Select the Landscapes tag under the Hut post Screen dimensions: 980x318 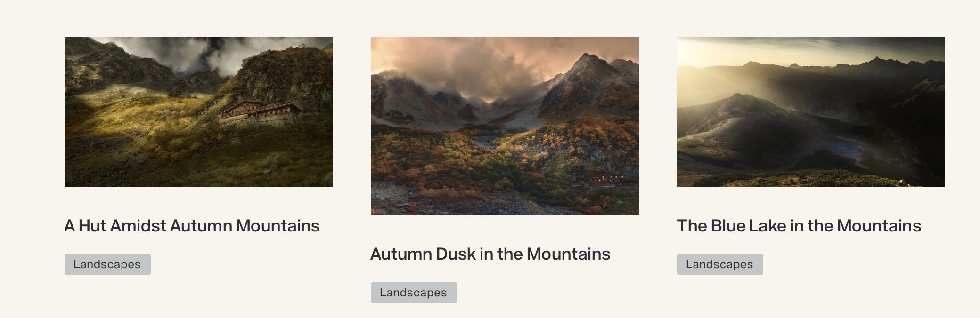pyautogui.click(x=107, y=264)
